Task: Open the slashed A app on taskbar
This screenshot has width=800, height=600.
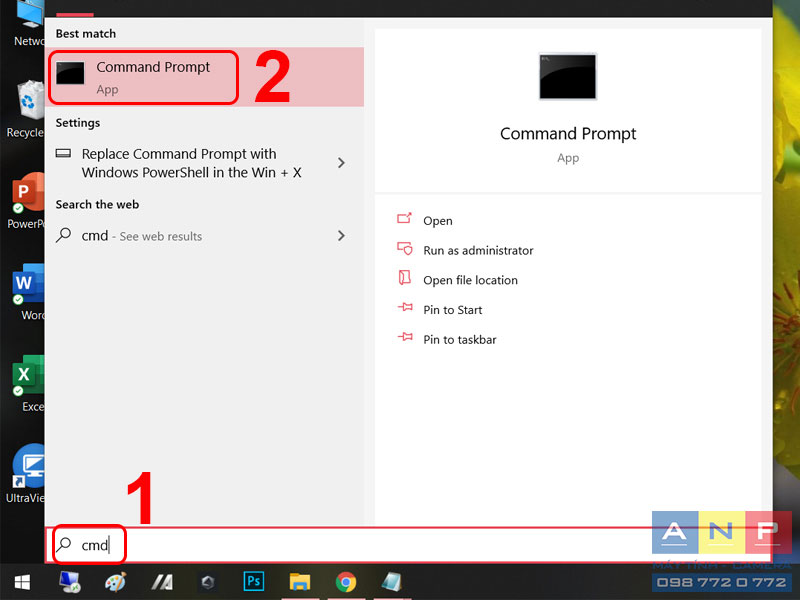Action: pyautogui.click(x=162, y=582)
